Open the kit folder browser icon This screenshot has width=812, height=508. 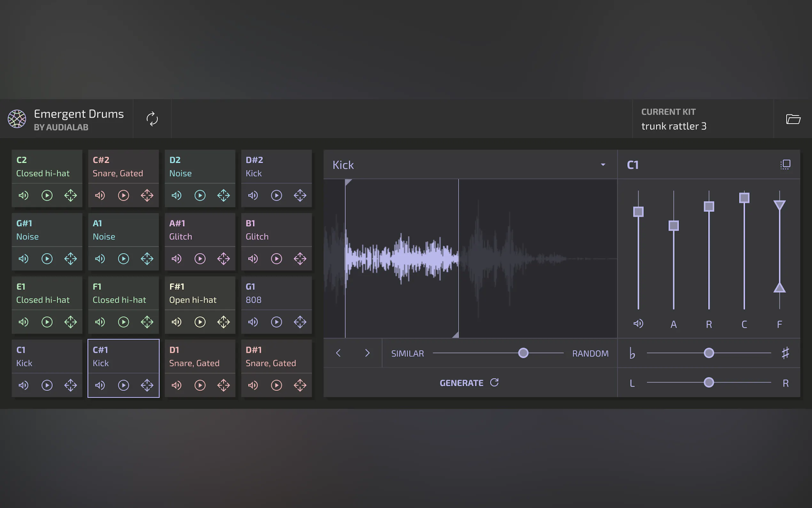pos(793,119)
